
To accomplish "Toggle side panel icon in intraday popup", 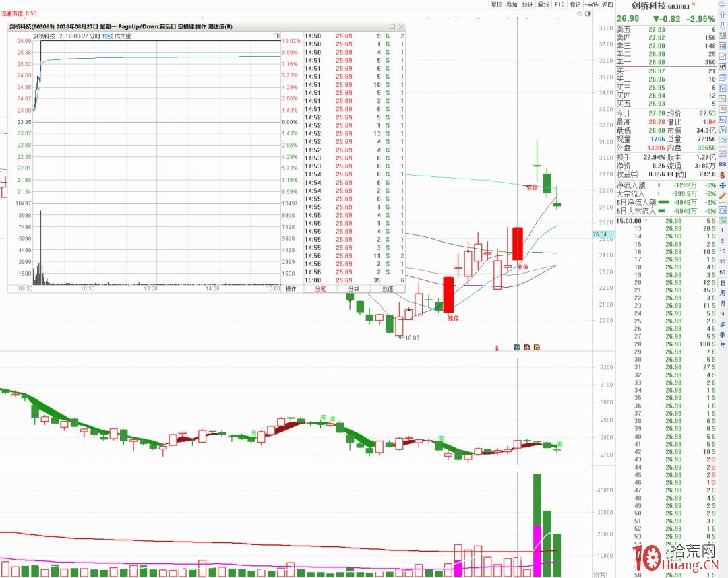I will [x=277, y=36].
